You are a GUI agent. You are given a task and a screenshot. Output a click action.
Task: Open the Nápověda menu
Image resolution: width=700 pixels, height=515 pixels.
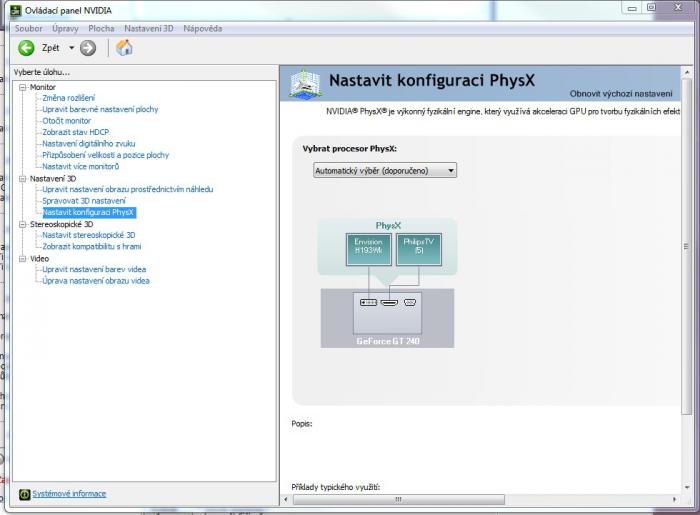tap(203, 28)
